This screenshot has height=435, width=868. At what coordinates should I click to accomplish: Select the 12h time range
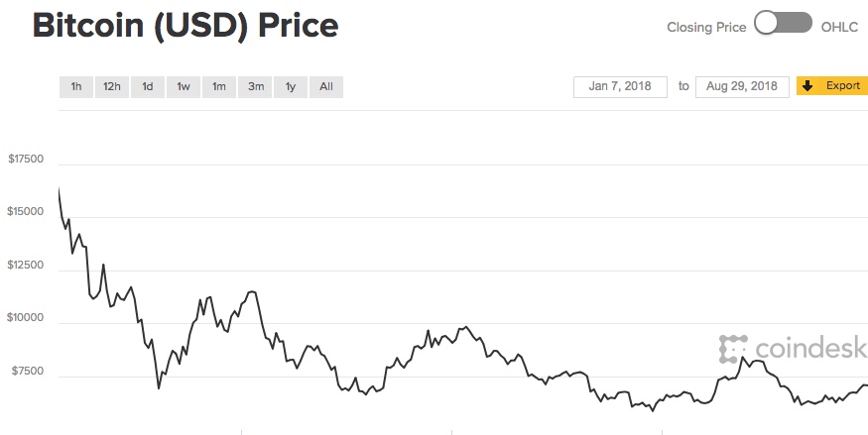coord(112,87)
